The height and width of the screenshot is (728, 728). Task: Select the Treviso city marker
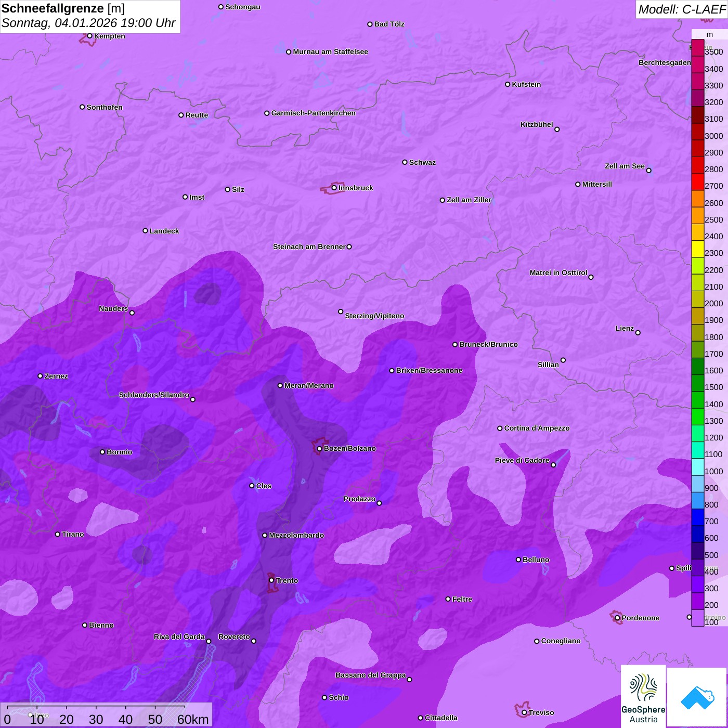click(x=524, y=712)
